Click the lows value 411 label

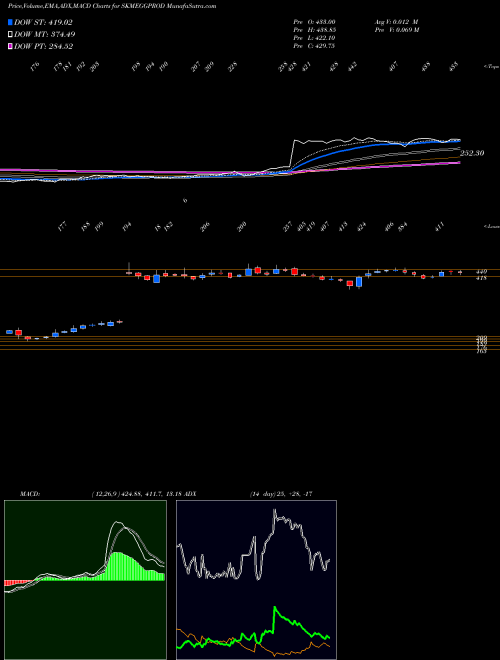point(440,227)
